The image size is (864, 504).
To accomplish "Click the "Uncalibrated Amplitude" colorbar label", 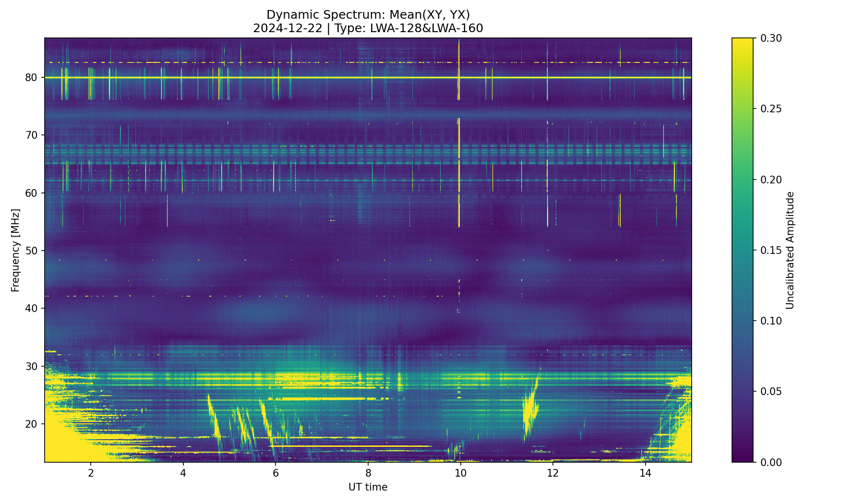I will point(790,250).
